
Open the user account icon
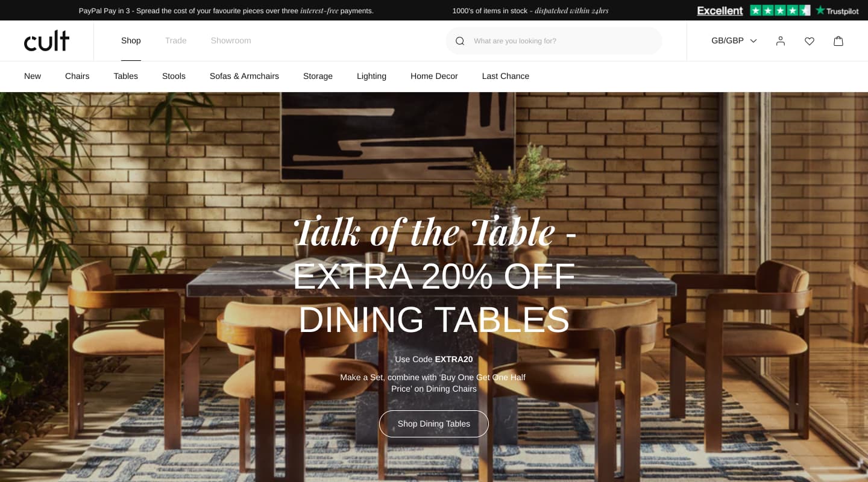click(781, 41)
